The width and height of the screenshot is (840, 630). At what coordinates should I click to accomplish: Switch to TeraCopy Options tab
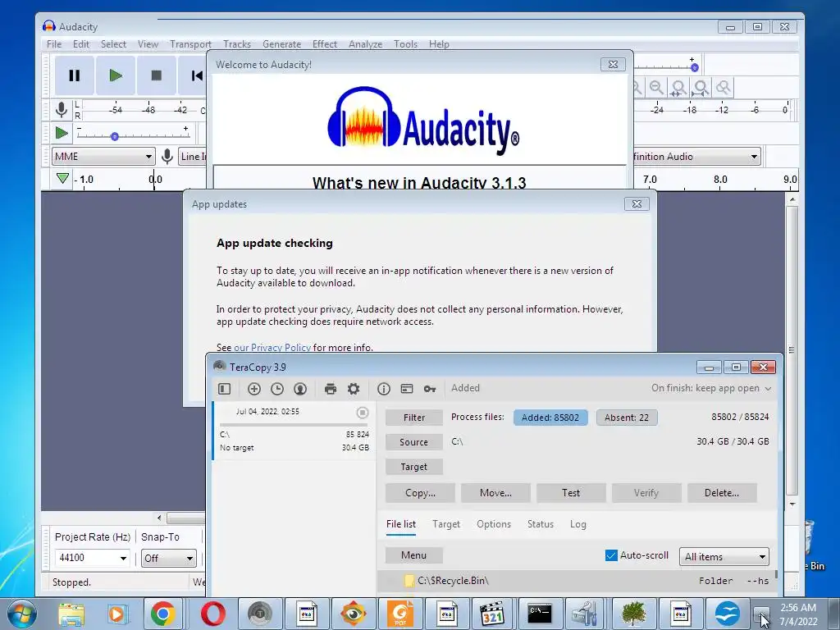[x=494, y=524]
